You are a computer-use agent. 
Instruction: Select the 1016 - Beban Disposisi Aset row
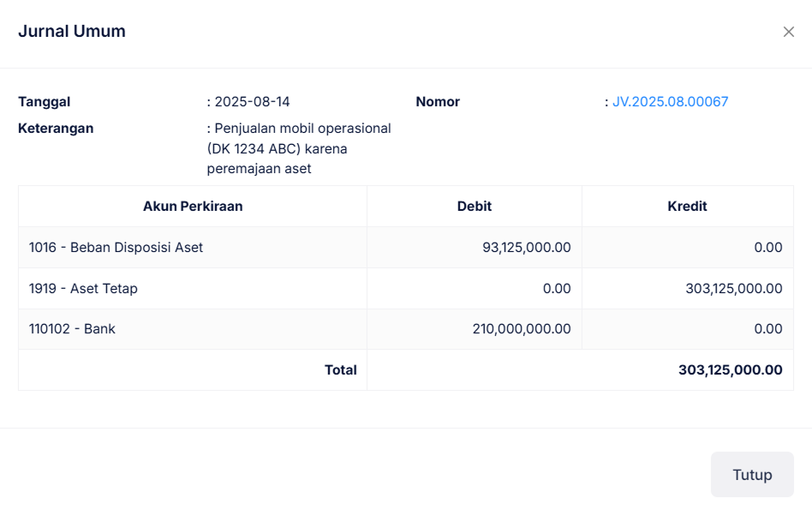click(116, 248)
